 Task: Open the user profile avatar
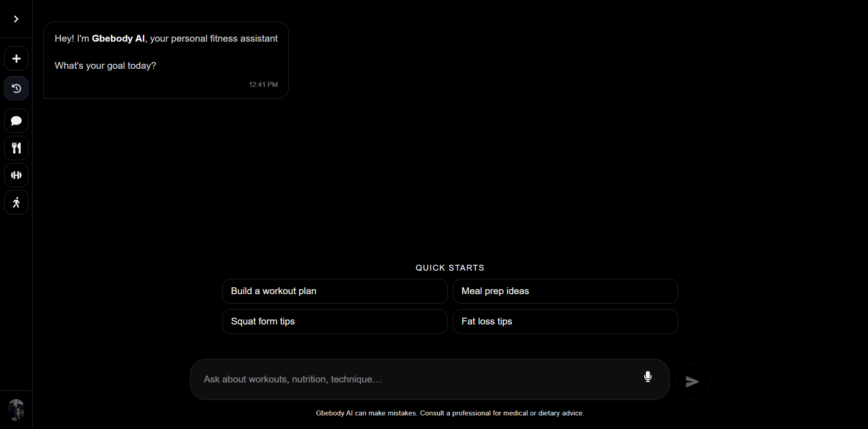click(x=16, y=410)
